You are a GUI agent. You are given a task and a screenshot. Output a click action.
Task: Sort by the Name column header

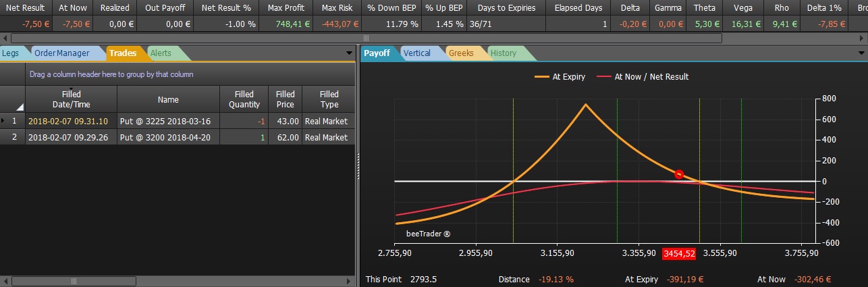168,99
